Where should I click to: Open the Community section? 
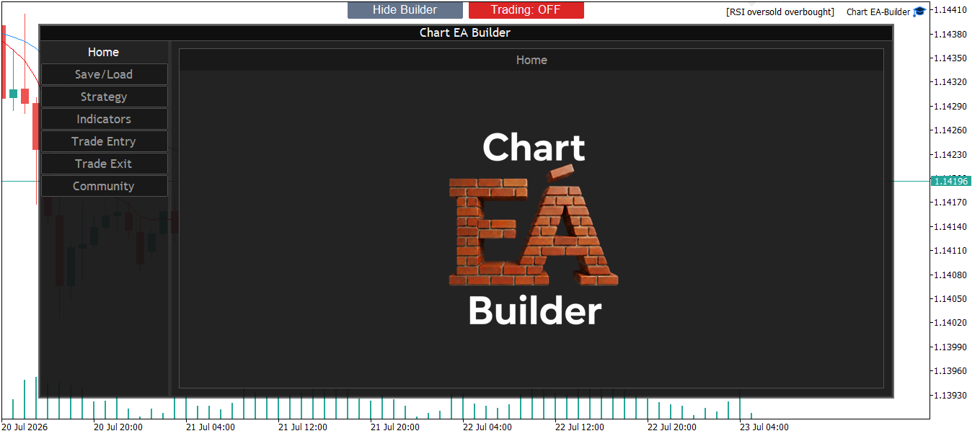tap(104, 186)
